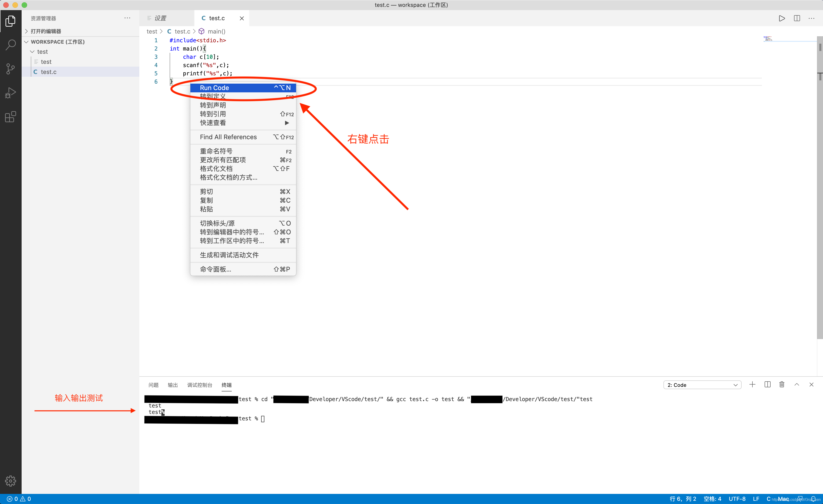
Task: Open the Run and Debug view
Action: click(x=10, y=93)
